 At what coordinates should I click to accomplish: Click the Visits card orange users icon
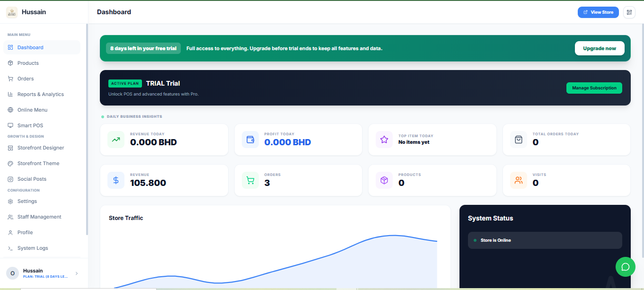click(519, 180)
